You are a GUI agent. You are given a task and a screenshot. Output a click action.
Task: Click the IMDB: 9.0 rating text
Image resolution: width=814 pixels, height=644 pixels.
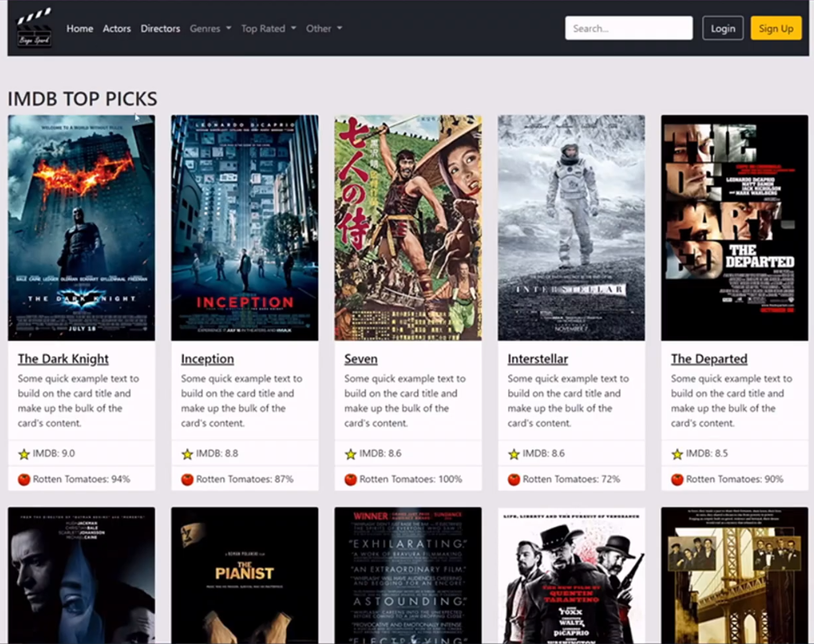click(x=54, y=453)
